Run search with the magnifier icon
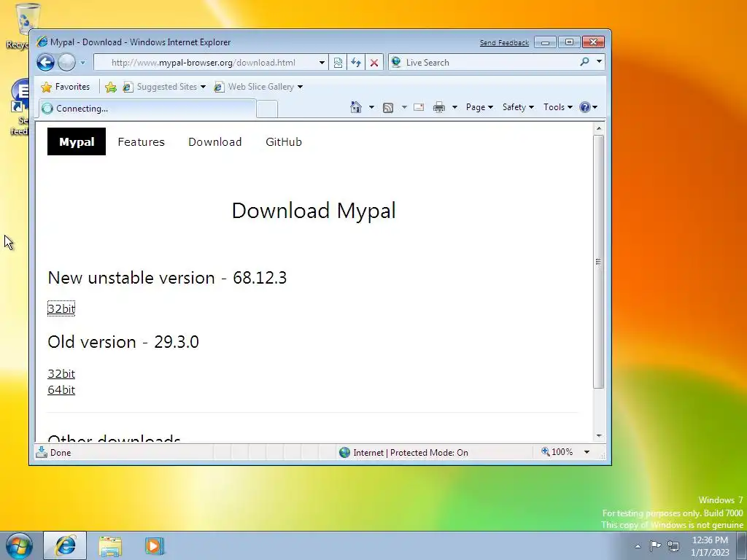Screen dimensions: 747x560 (584, 62)
